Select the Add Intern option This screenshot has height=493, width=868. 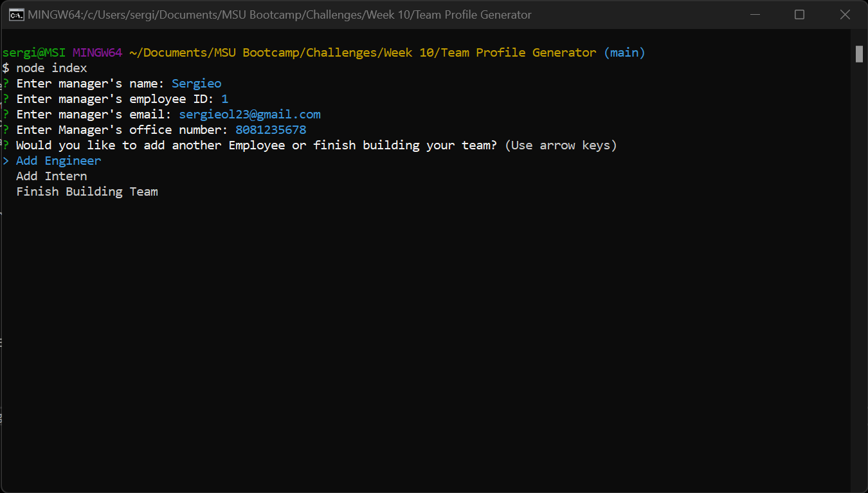(51, 176)
